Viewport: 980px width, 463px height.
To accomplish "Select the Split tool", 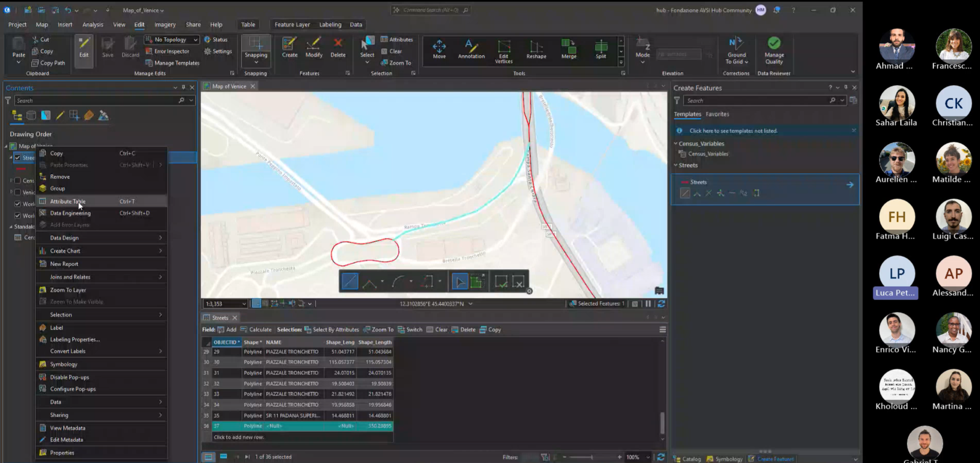I will [601, 49].
